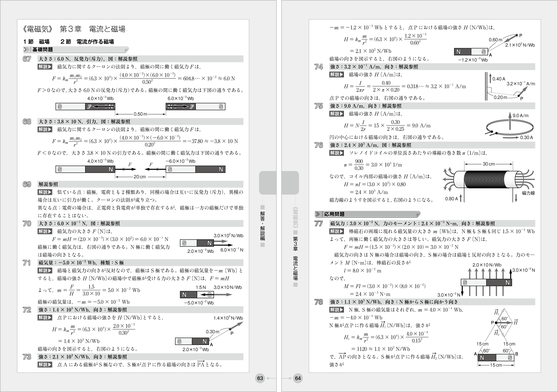Click the 解説 badge under problem 68
Viewport: 558px width, 392px height.
point(45,130)
